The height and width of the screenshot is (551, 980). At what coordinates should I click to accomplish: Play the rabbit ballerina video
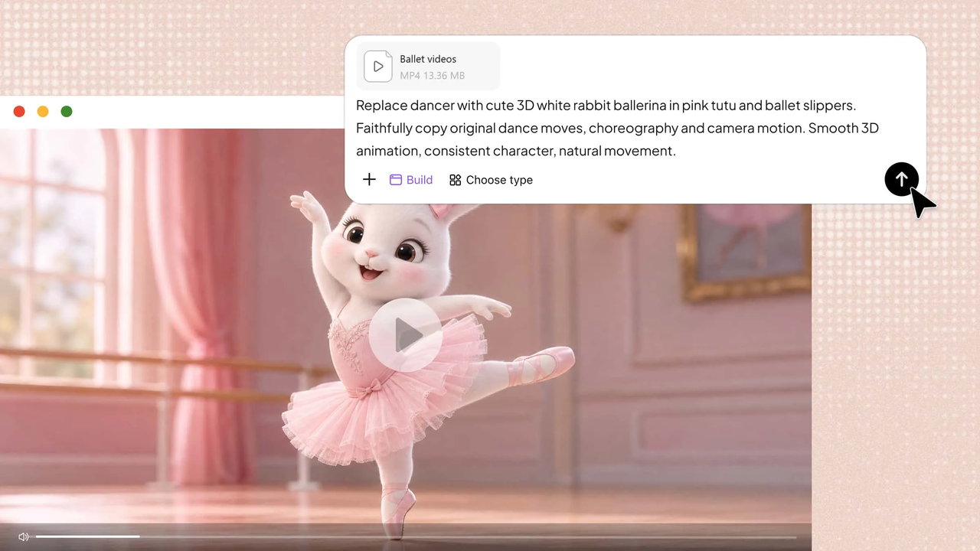406,334
